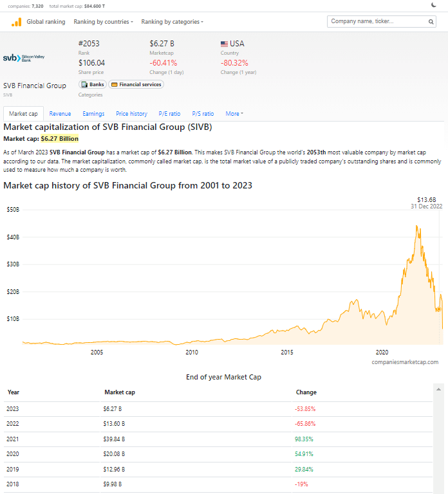Select the Market cap tab
Viewport: 448px width, 494px height.
23,114
